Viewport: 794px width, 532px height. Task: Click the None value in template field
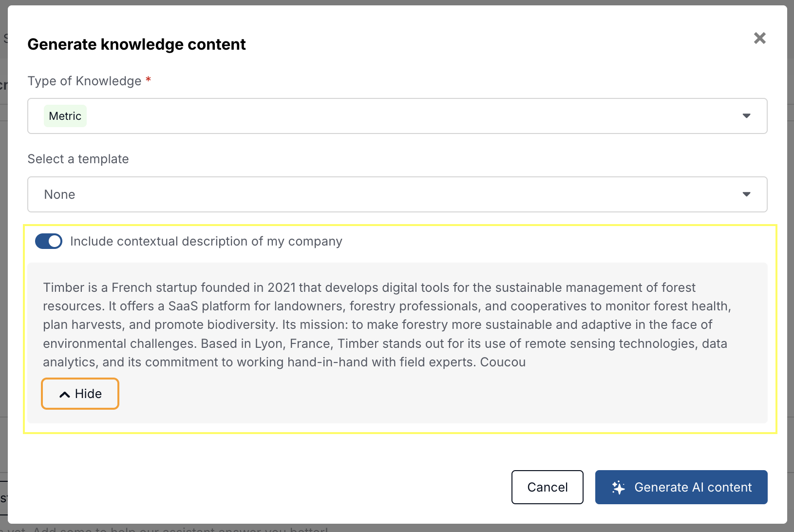coord(59,194)
